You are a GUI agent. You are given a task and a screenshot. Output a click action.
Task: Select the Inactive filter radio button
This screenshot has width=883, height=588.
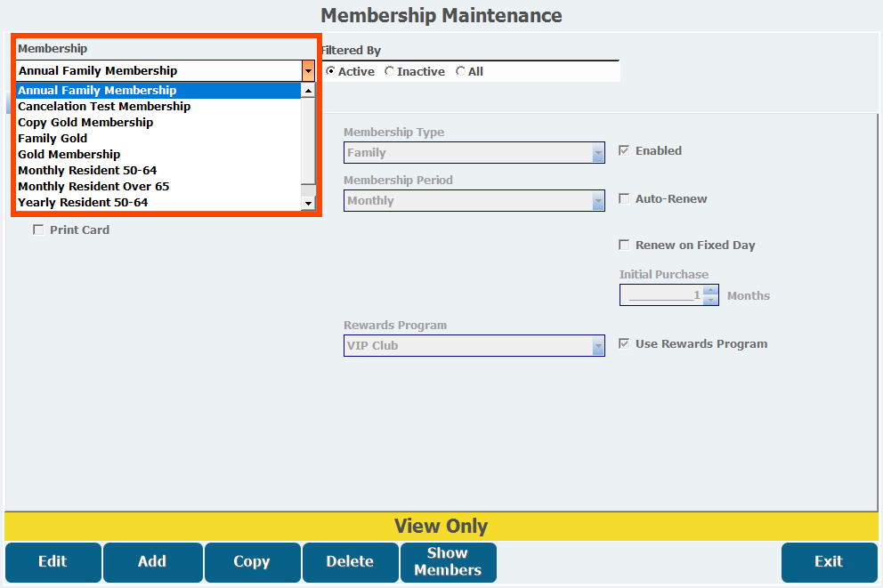point(389,71)
